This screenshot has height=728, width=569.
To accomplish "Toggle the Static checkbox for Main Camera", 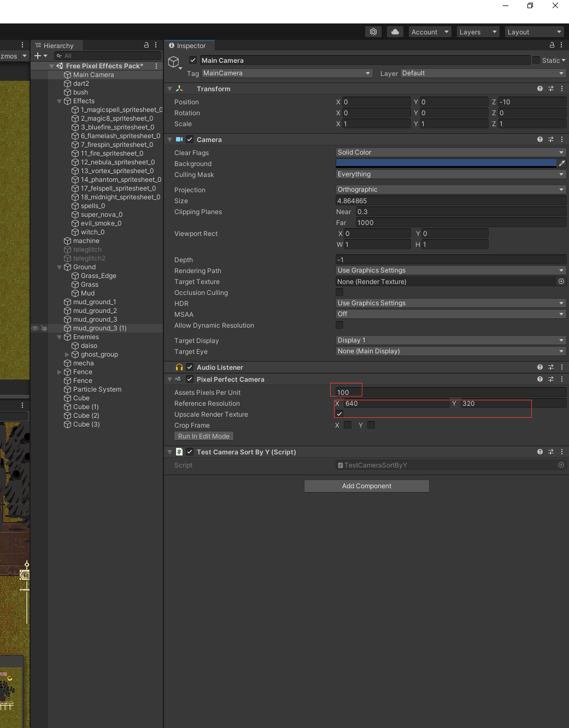I will tap(536, 60).
